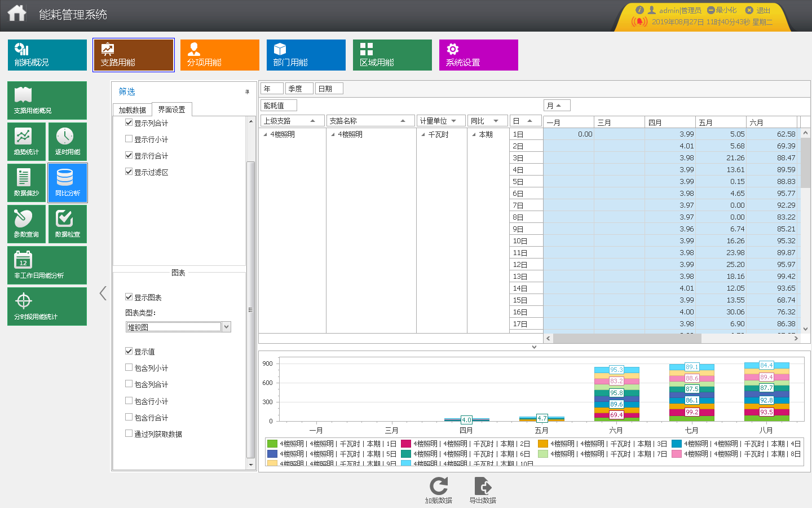Viewport: 812px width, 508px height.
Task: Open the 参数查询 parameter query tile
Action: click(x=27, y=224)
